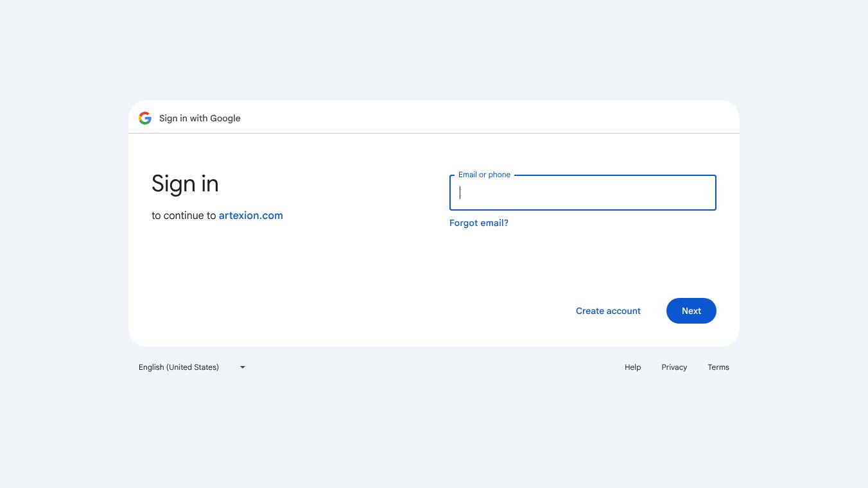Click the Google G logo
The height and width of the screenshot is (488, 868).
145,118
